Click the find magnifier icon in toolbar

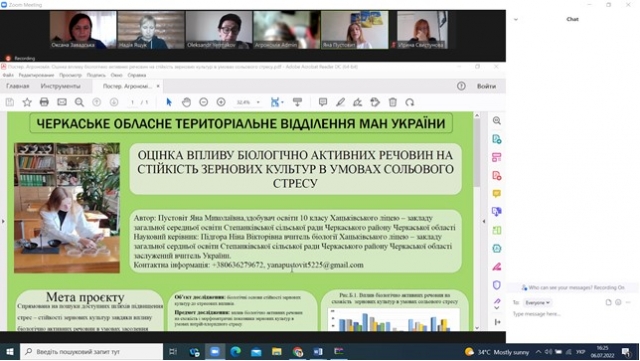[x=79, y=102]
